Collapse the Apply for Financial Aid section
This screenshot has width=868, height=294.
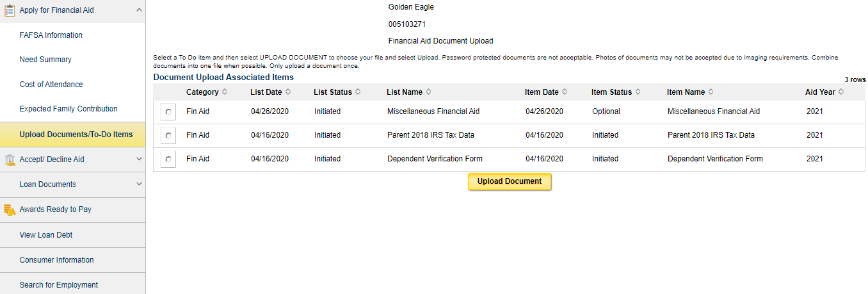(x=139, y=10)
